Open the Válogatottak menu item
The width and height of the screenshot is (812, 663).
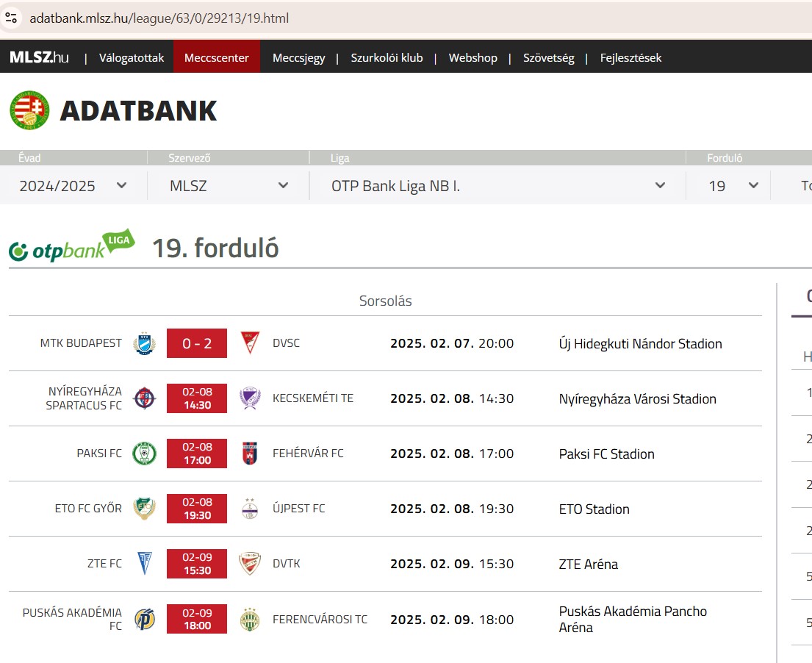pos(132,57)
